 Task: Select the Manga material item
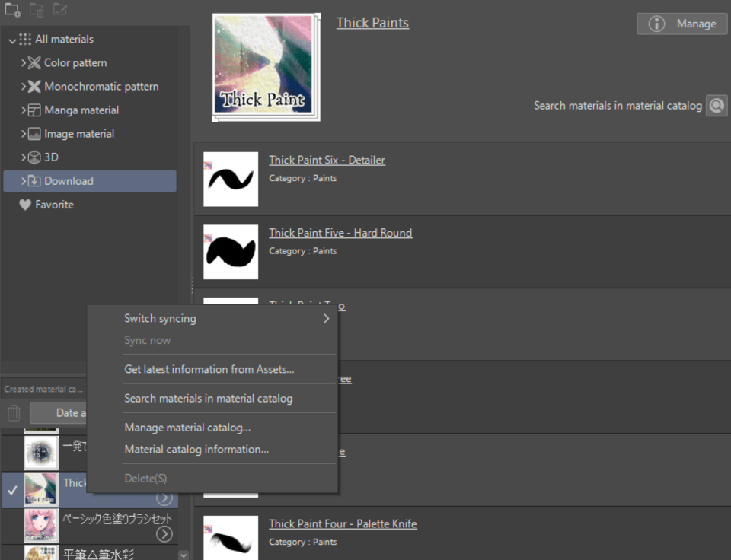point(81,110)
